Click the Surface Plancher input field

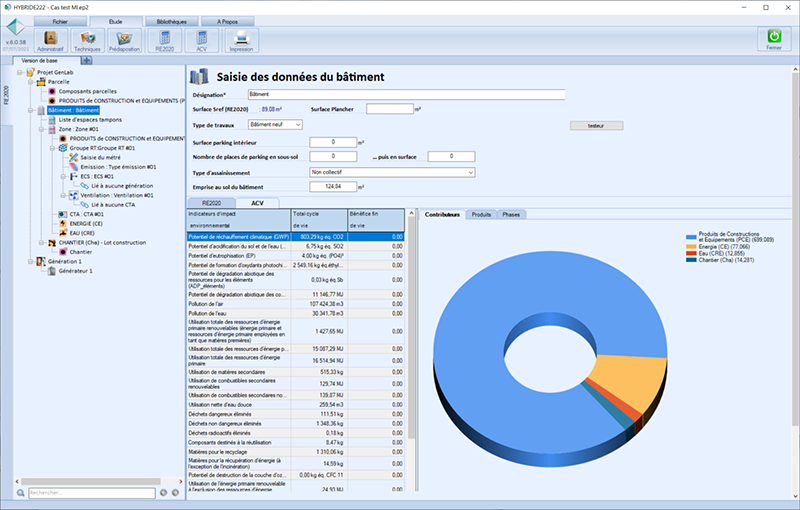pos(390,109)
